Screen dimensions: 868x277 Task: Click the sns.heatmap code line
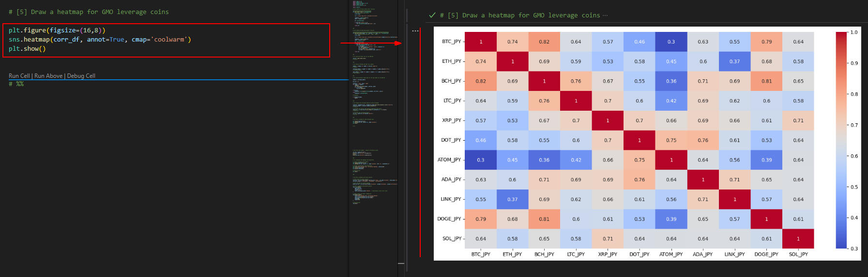click(x=100, y=39)
